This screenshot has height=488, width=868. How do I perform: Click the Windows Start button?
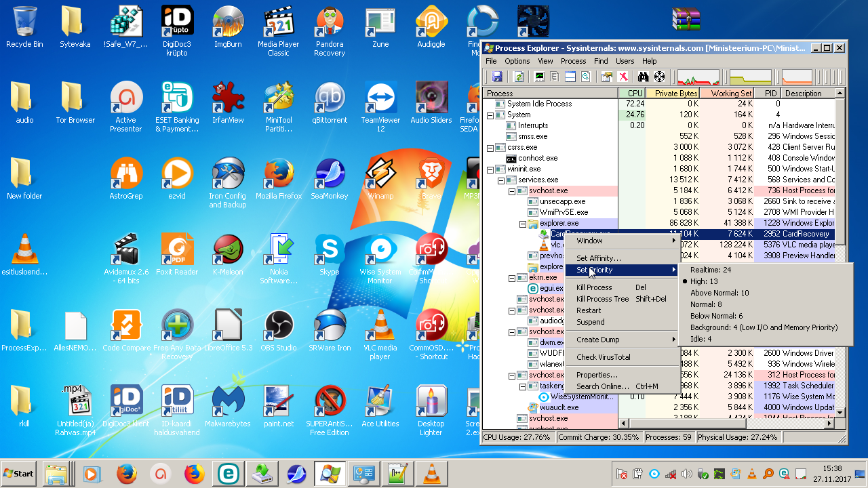[19, 474]
